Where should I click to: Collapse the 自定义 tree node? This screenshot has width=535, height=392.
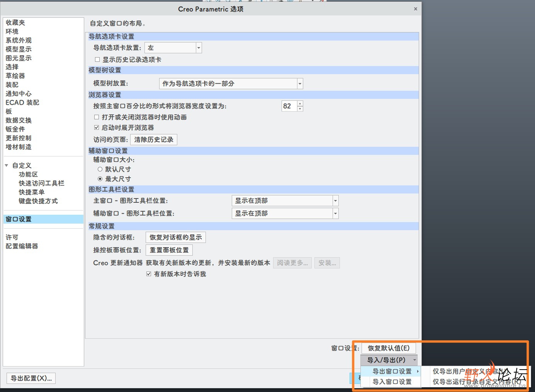click(7, 166)
